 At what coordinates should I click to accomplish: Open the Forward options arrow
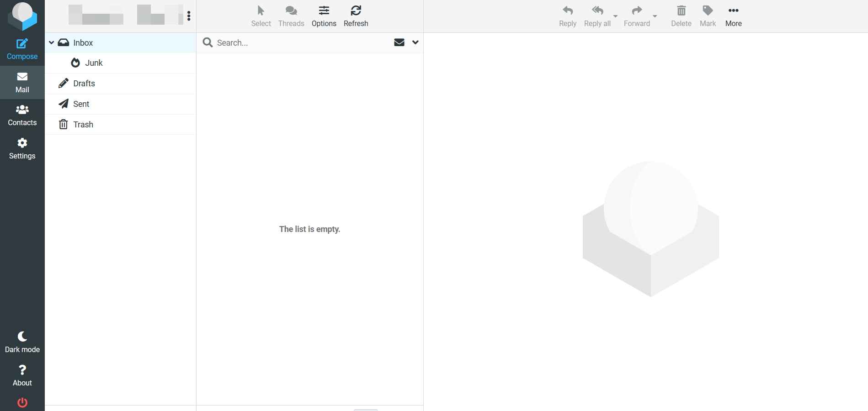click(655, 16)
